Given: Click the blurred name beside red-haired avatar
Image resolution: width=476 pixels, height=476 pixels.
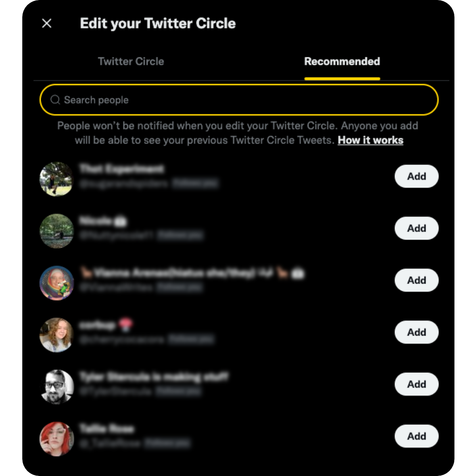Looking at the screenshot, I should [106, 428].
